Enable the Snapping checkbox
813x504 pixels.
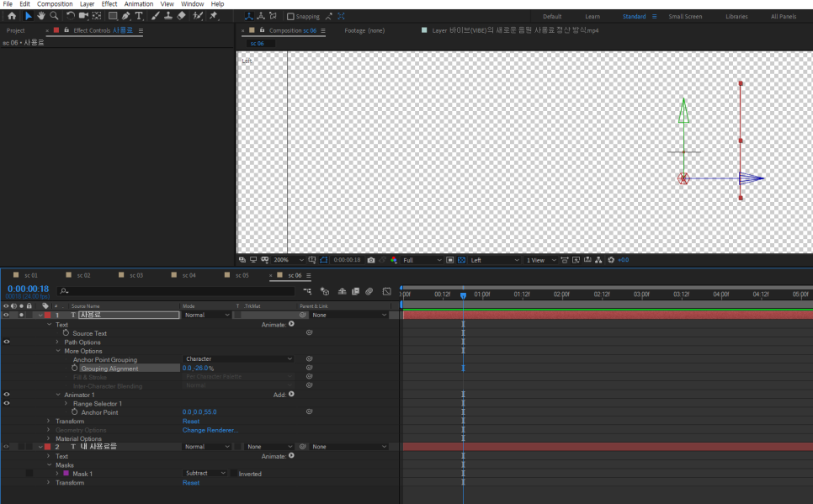[290, 17]
